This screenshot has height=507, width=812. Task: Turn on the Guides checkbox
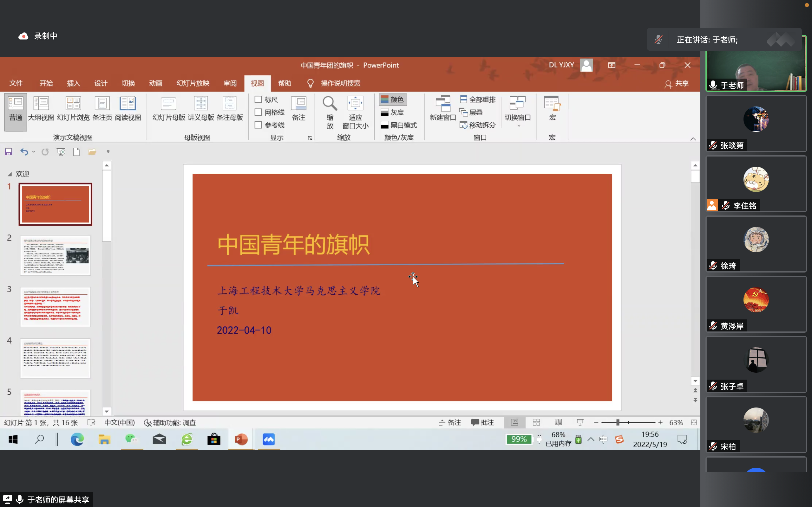[x=258, y=125]
